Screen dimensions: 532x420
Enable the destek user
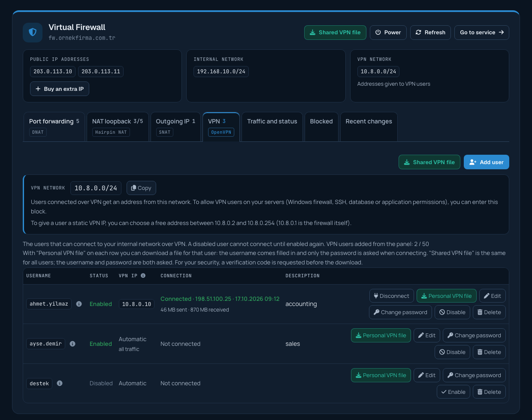click(453, 392)
